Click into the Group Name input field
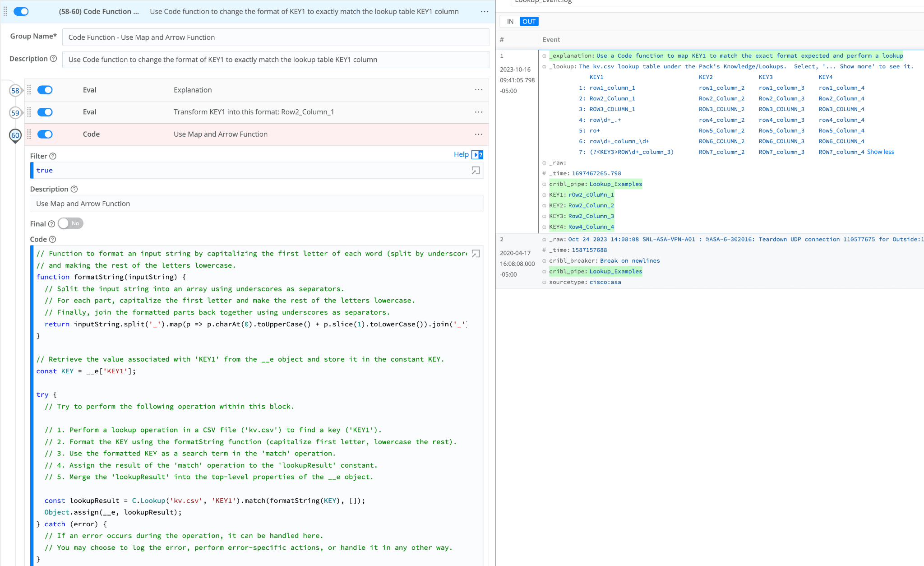The height and width of the screenshot is (566, 924). point(275,37)
